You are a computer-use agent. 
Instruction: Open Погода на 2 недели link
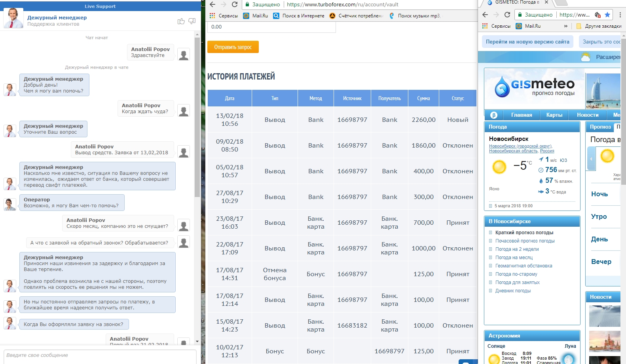(x=517, y=249)
